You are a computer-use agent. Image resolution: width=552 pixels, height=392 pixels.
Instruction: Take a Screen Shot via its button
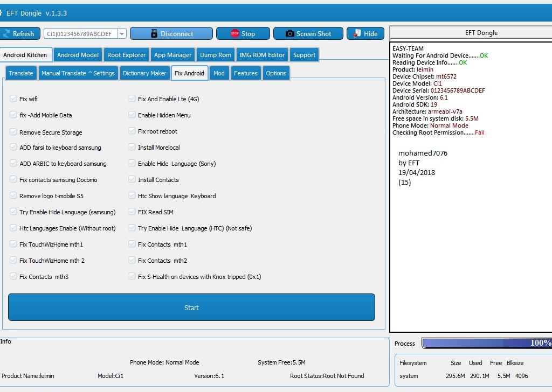[x=308, y=34]
